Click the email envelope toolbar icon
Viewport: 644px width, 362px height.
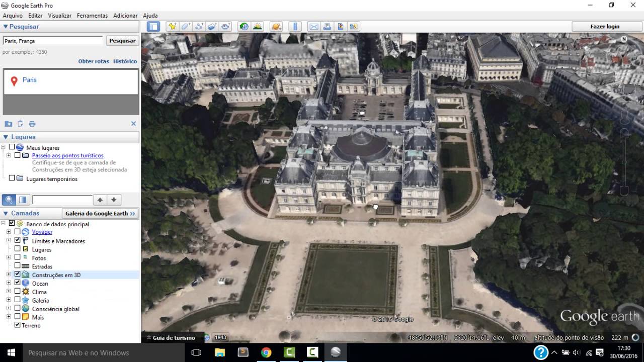click(314, 27)
